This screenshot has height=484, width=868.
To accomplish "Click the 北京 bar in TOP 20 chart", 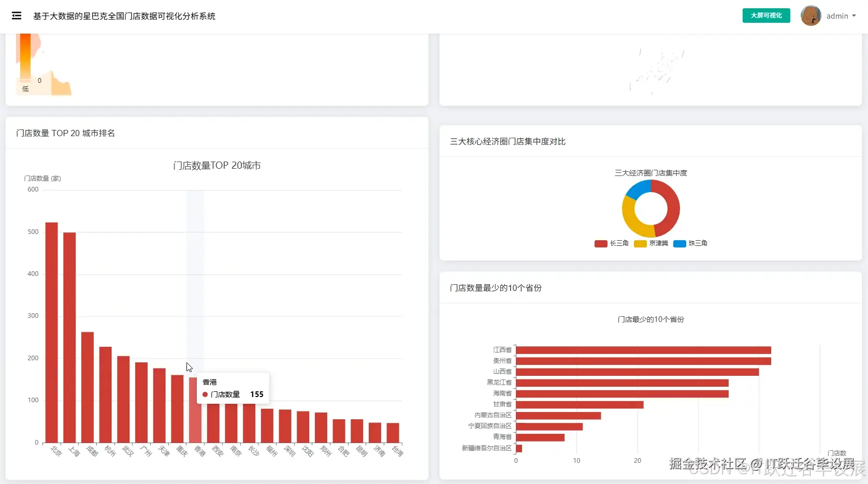I will (x=52, y=332).
